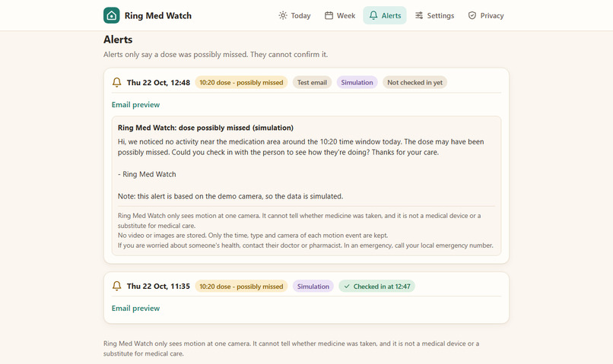613x364 pixels.
Task: Click the Test email badge
Action: click(312, 82)
